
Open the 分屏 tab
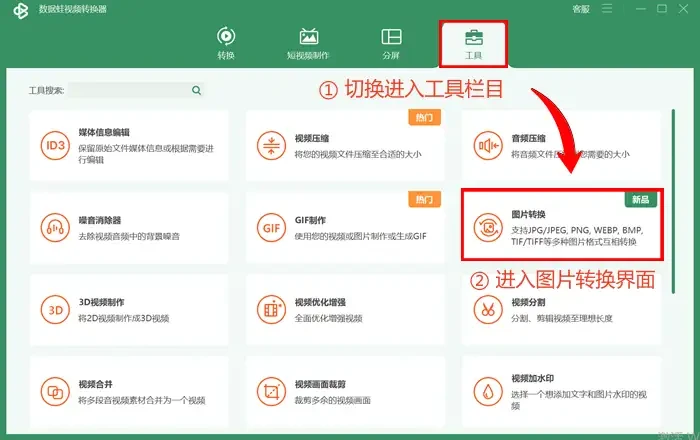click(391, 43)
